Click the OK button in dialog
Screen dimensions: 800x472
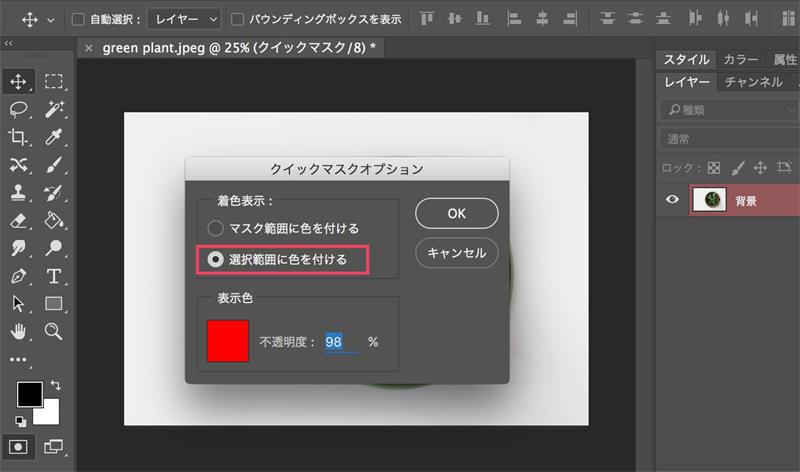pos(456,213)
